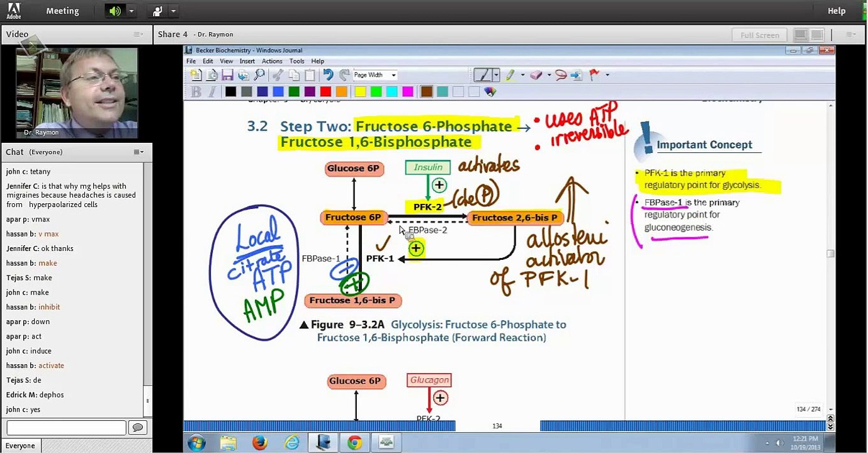Click the Full Screen button
868x453 pixels.
pos(760,35)
